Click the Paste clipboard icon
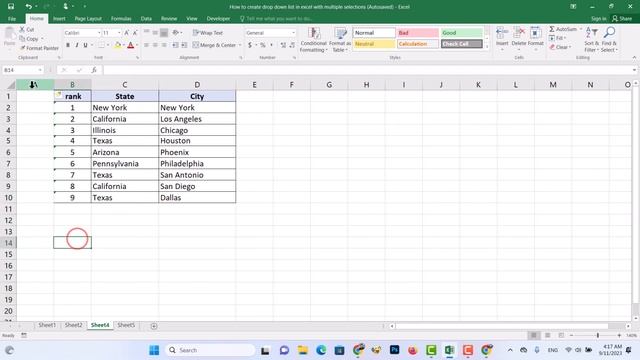 [x=9, y=34]
